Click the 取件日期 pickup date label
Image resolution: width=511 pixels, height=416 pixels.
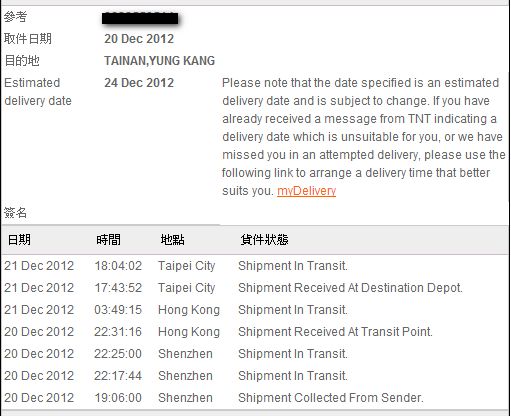click(x=28, y=39)
